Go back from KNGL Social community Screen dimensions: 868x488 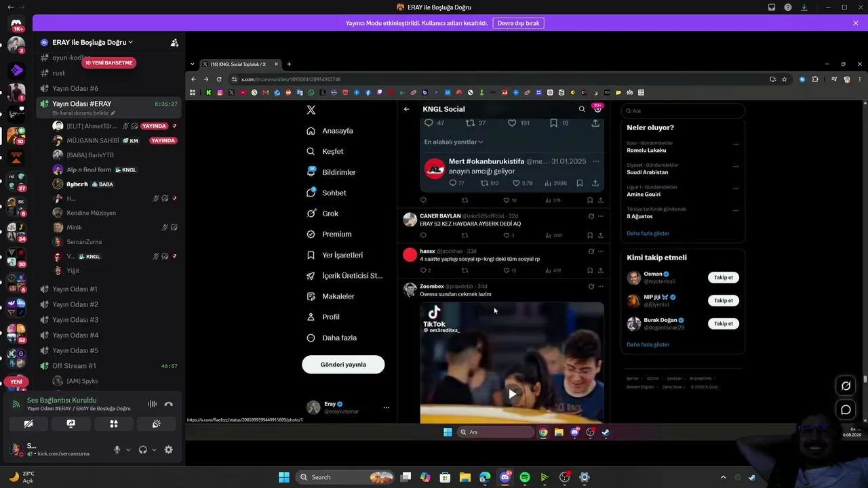[x=406, y=109]
